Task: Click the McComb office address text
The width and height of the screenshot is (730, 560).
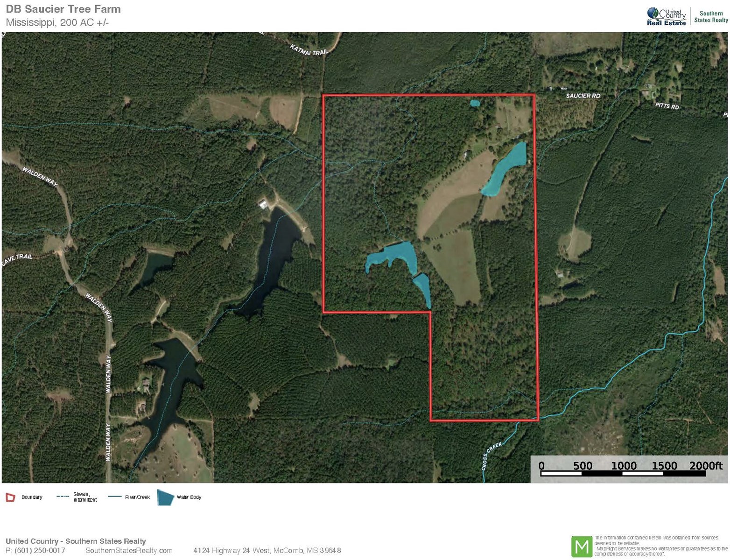Action: click(x=267, y=551)
